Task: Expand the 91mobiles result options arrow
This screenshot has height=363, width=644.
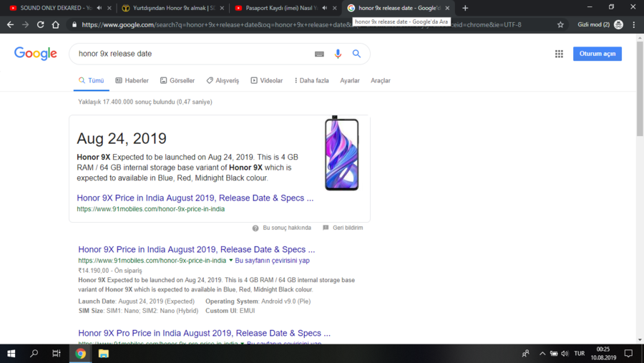Action: coord(231,260)
